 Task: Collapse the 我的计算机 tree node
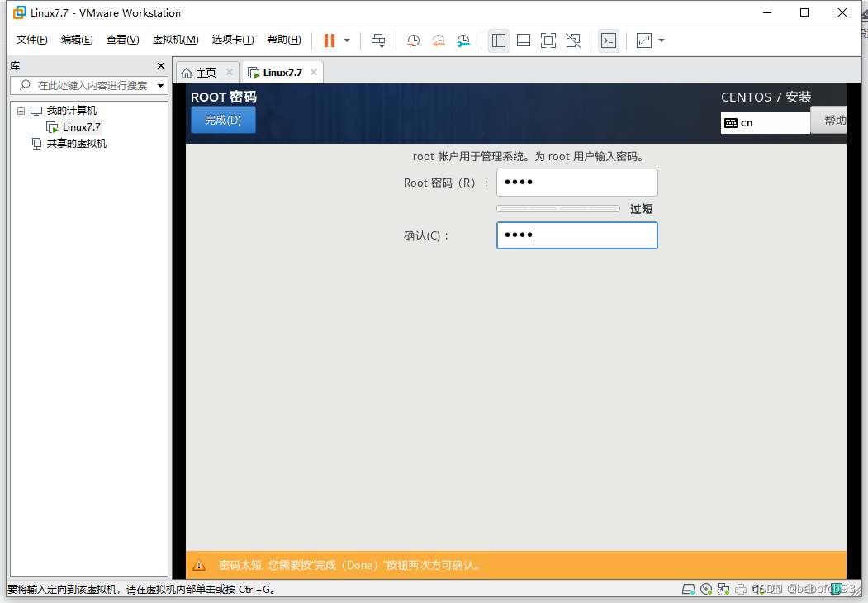(21, 111)
